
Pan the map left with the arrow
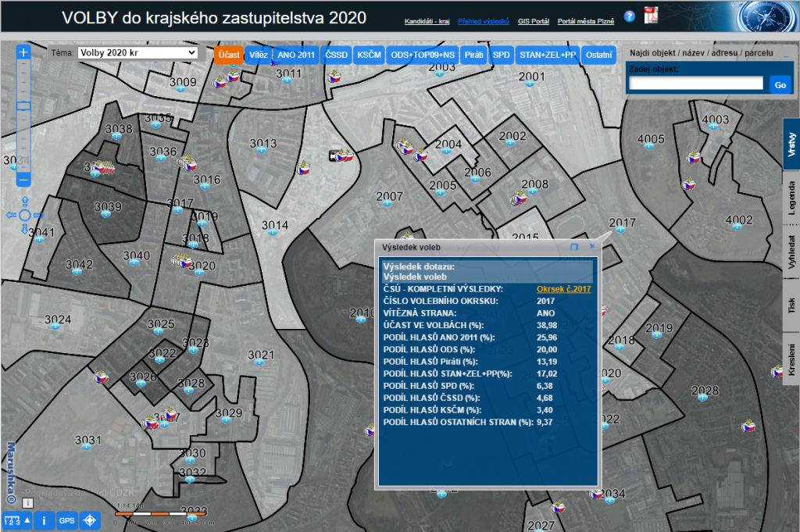click(11, 216)
